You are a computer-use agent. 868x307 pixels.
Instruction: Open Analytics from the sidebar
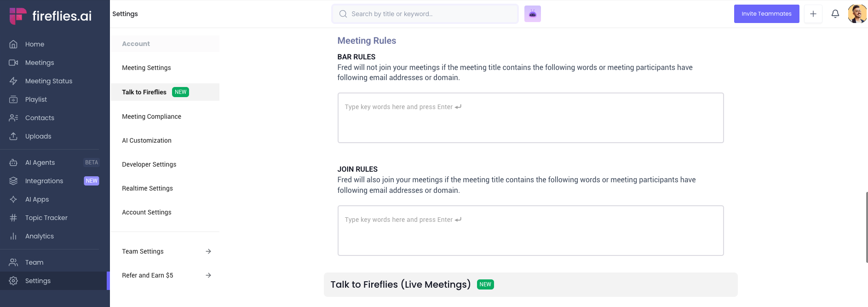39,236
